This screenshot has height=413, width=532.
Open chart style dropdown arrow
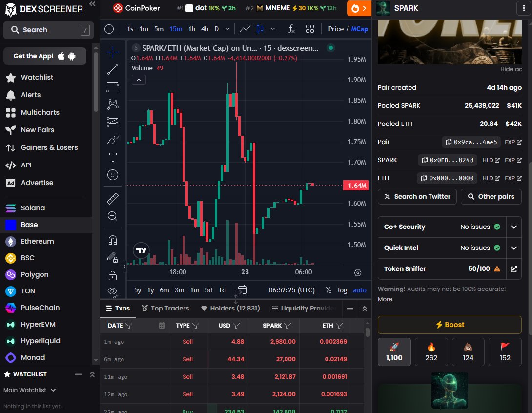click(x=273, y=29)
